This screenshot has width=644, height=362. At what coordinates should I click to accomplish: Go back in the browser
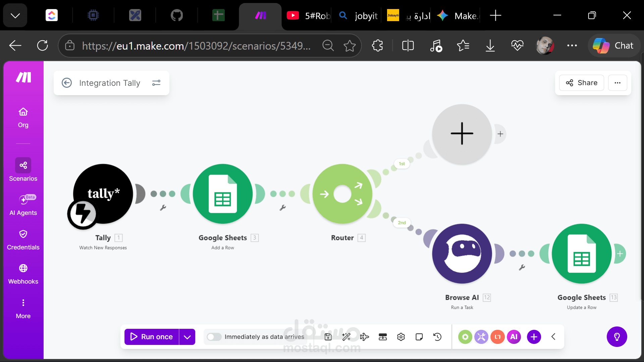click(x=15, y=46)
